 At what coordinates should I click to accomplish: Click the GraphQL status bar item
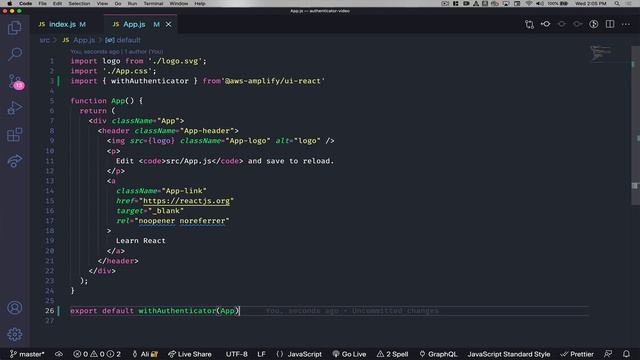tap(438, 354)
